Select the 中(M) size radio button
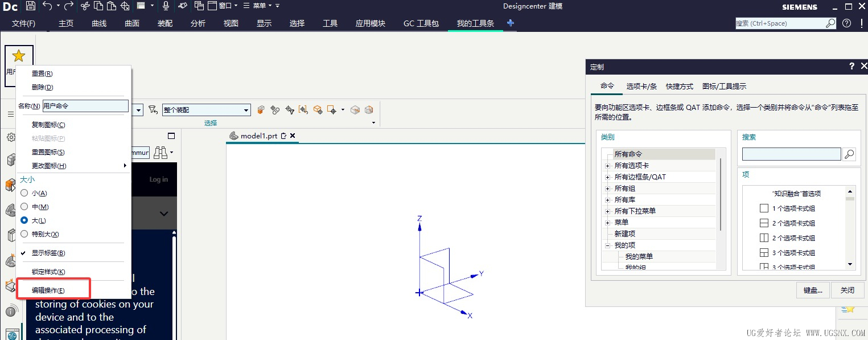Screen dimensions: 868x340 pos(24,207)
